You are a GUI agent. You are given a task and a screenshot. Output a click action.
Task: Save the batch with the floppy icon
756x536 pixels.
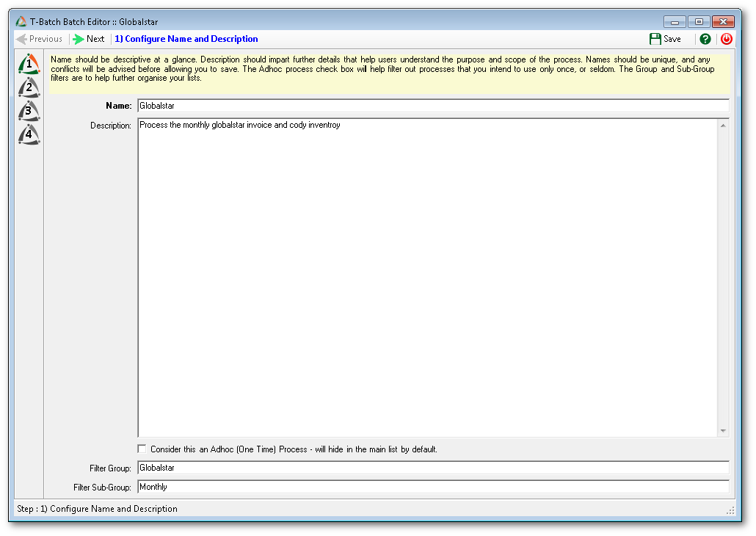click(666, 39)
